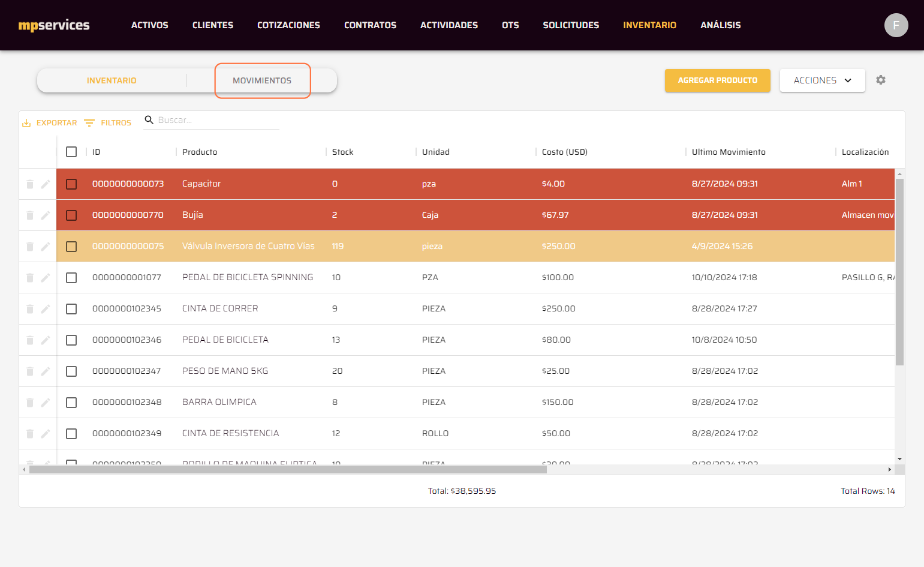
Task: Open user avatar F menu
Action: 896,25
